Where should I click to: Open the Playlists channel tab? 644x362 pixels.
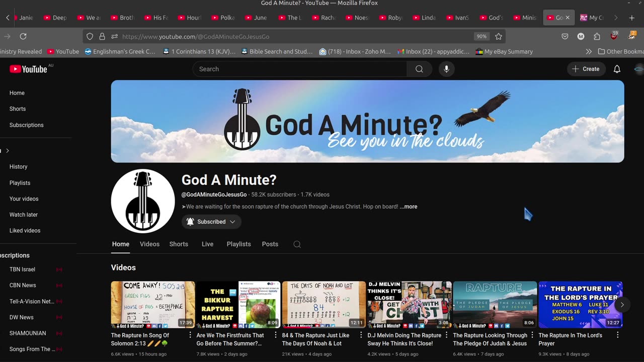(x=238, y=244)
